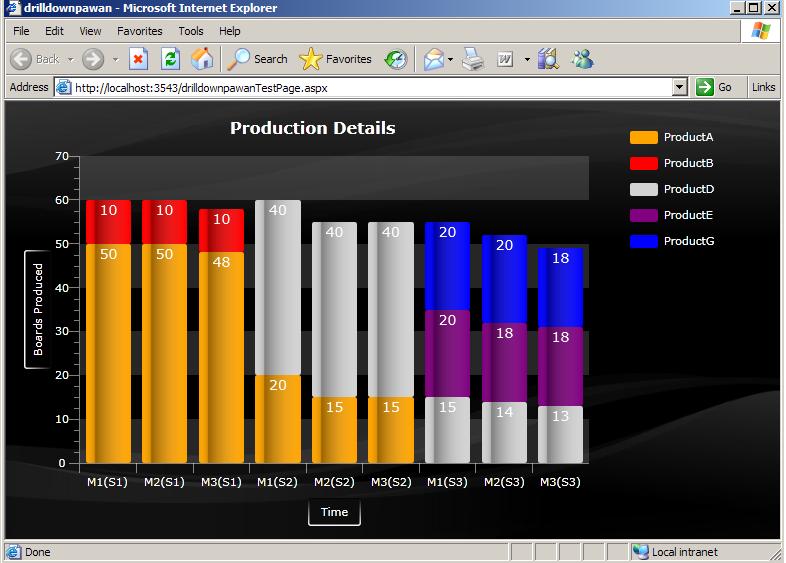This screenshot has height=563, width=786.
Task: Click the Forward navigation arrow icon
Action: click(93, 59)
